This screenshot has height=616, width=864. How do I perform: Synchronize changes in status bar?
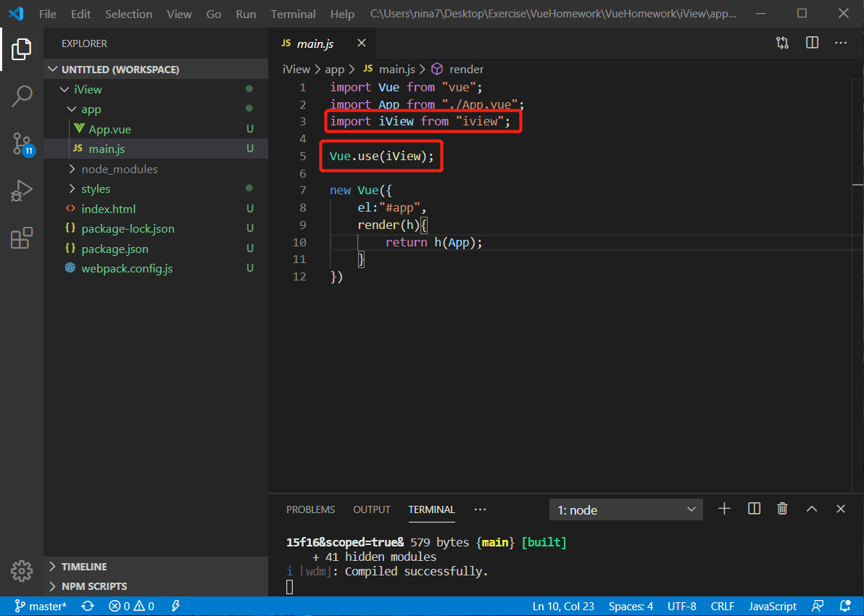tap(88, 606)
